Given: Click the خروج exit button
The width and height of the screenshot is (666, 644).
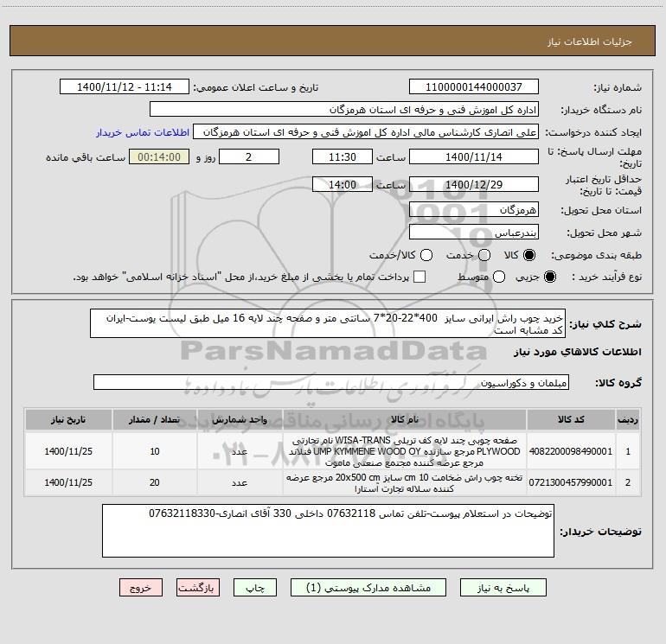Looking at the screenshot, I should coord(141,588).
